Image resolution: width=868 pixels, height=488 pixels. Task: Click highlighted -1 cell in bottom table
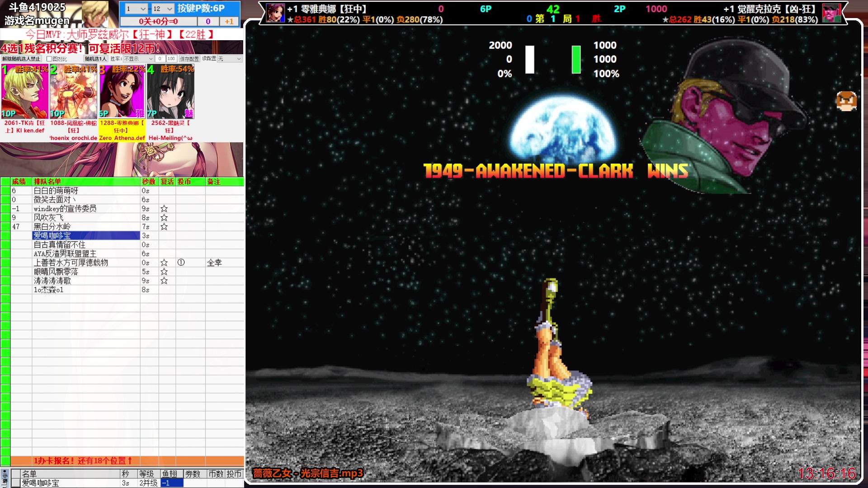pyautogui.click(x=172, y=483)
